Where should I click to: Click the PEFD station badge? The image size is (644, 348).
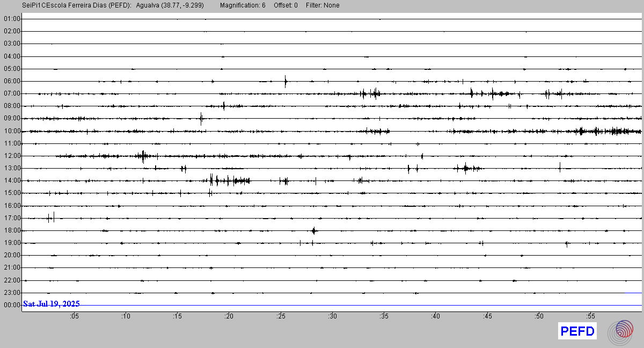pyautogui.click(x=577, y=331)
